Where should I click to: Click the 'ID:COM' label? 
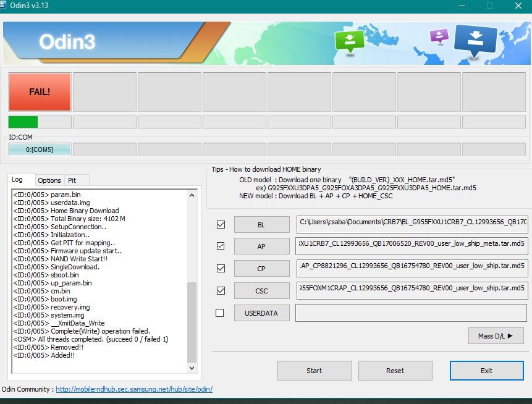(20, 137)
